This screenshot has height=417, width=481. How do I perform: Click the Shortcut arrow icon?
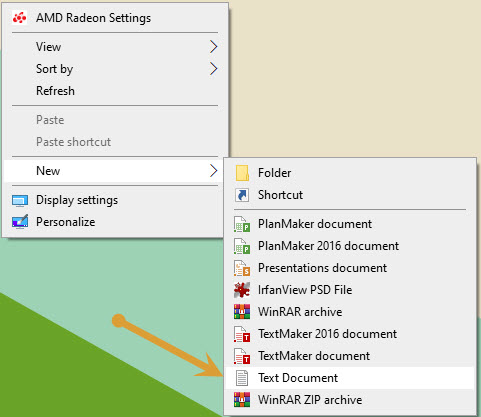click(x=242, y=195)
